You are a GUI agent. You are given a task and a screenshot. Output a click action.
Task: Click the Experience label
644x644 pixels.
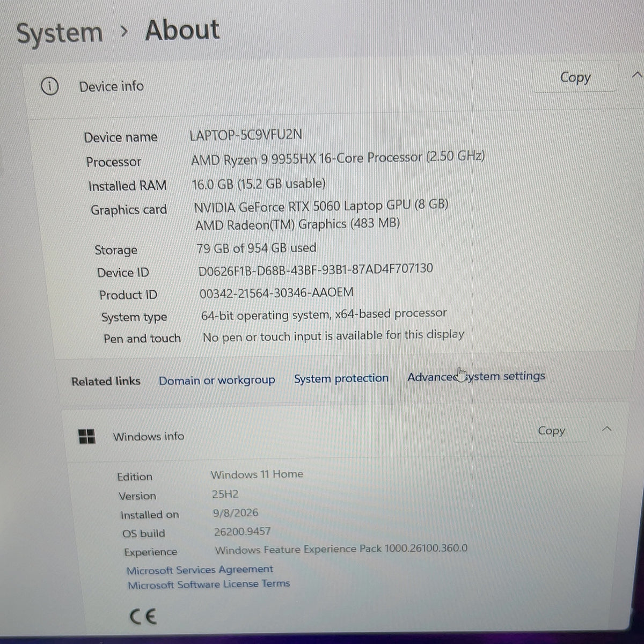pos(150,552)
